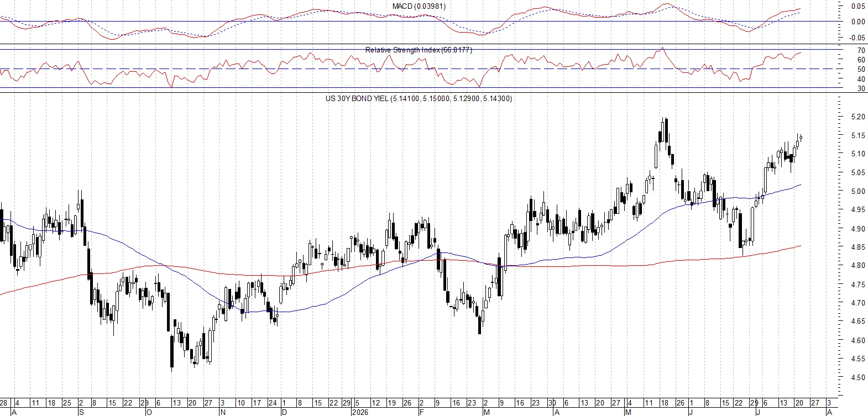Select the 4.50 price axis label
The width and height of the screenshot is (868, 416).
click(859, 378)
